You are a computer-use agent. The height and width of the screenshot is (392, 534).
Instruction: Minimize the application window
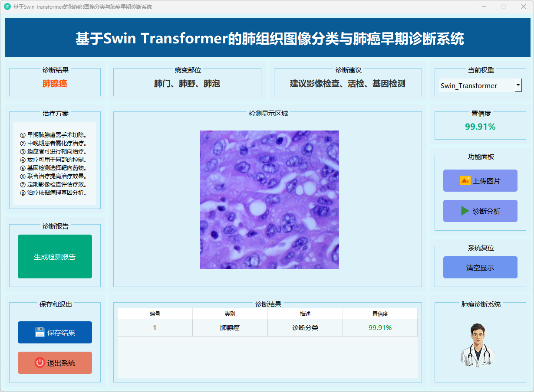pyautogui.click(x=484, y=7)
